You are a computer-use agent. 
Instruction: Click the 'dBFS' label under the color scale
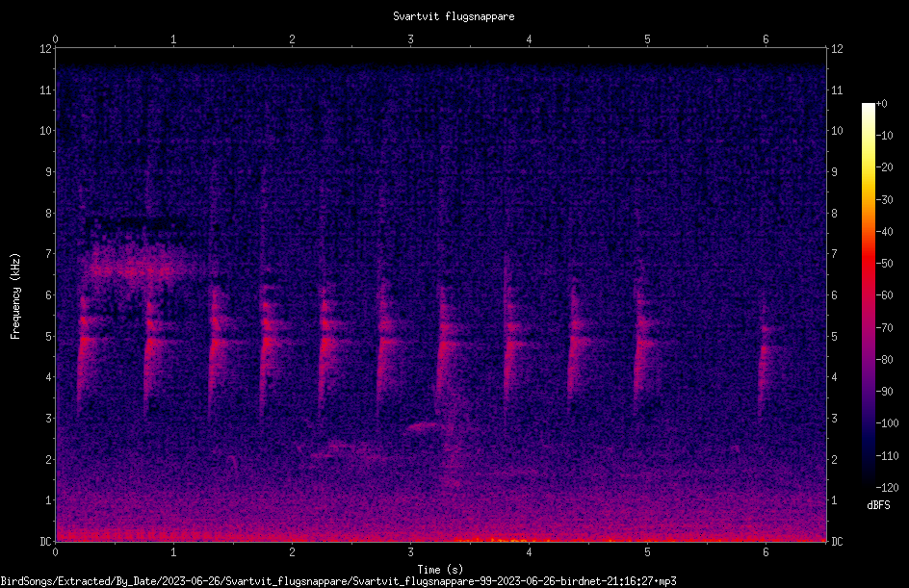click(878, 505)
